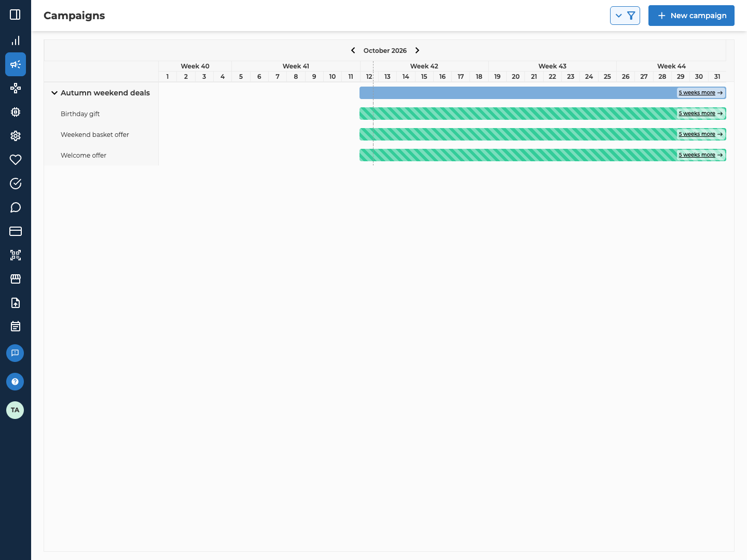Click day 19 in the date header
Screen dimensions: 747x560
coord(497,76)
